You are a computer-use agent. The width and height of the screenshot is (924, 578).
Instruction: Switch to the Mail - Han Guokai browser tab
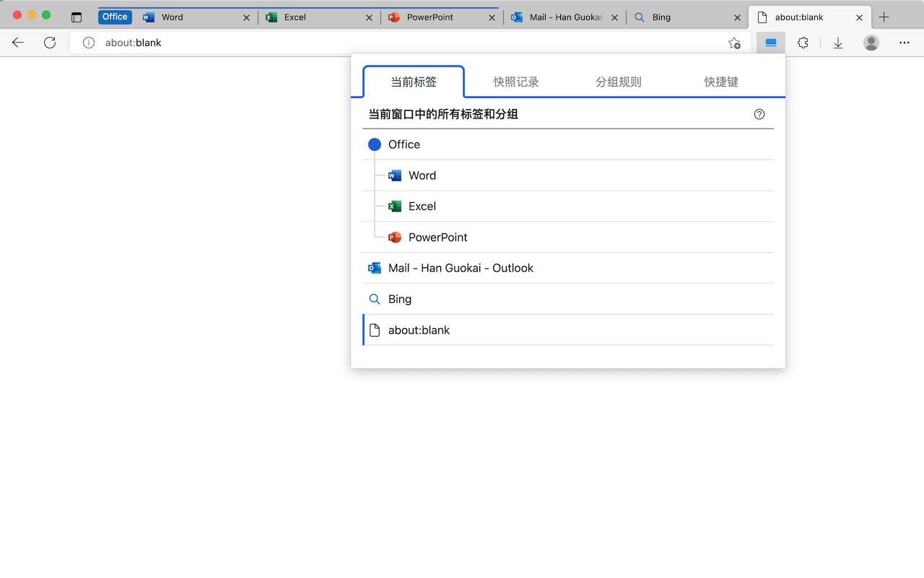(565, 17)
